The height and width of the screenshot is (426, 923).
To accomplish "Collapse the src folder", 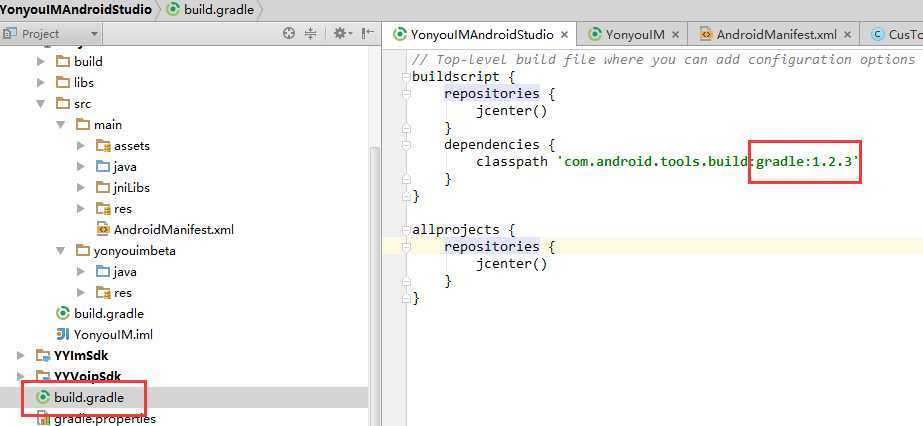I will pyautogui.click(x=41, y=104).
